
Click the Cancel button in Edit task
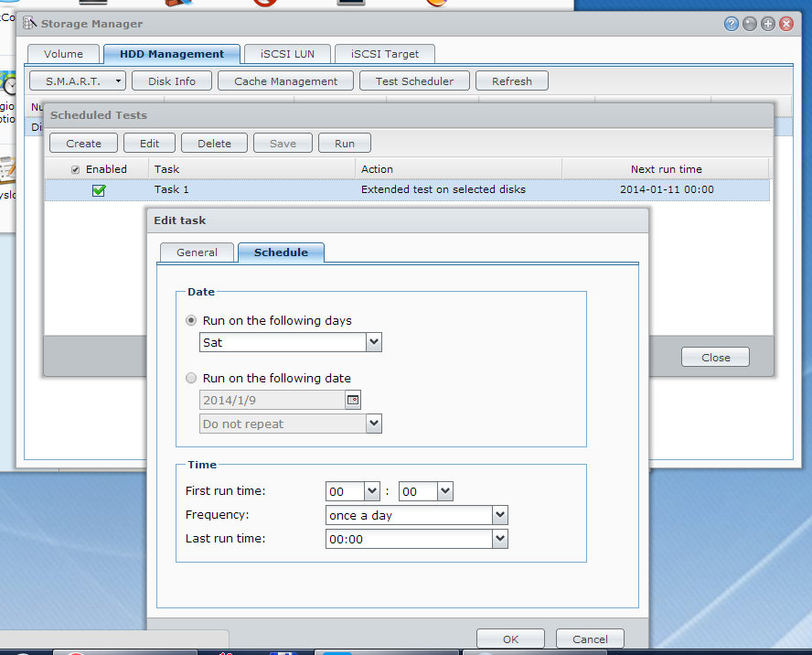(589, 639)
